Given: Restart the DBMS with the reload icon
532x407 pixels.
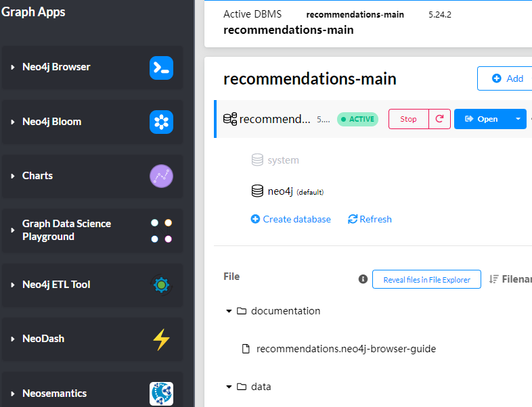Looking at the screenshot, I should pos(439,119).
